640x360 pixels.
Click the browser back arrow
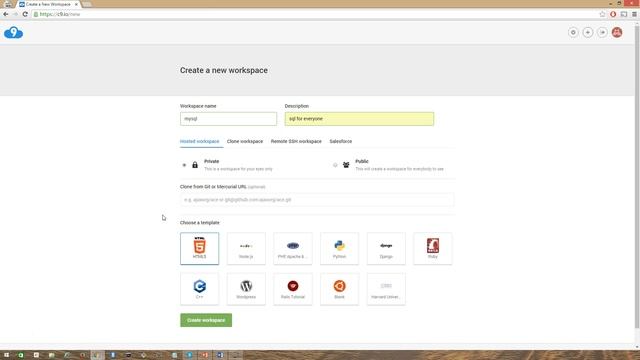[6, 14]
